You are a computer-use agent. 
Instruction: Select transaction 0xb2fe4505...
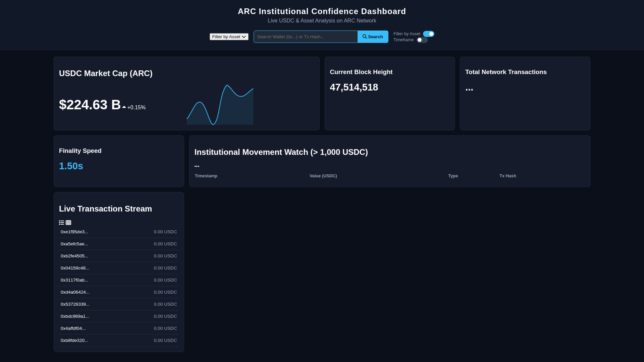(119, 256)
